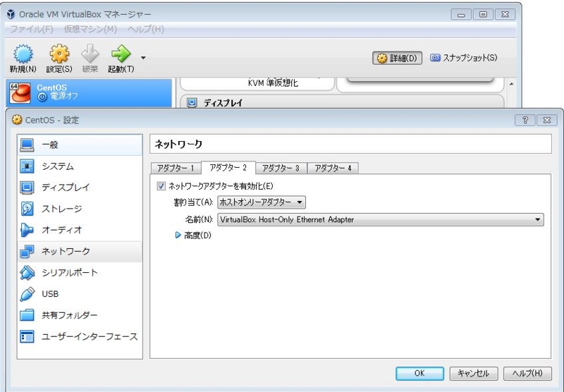The width and height of the screenshot is (564, 392).
Task: Select 一般 category in settings list
Action: tap(80, 145)
